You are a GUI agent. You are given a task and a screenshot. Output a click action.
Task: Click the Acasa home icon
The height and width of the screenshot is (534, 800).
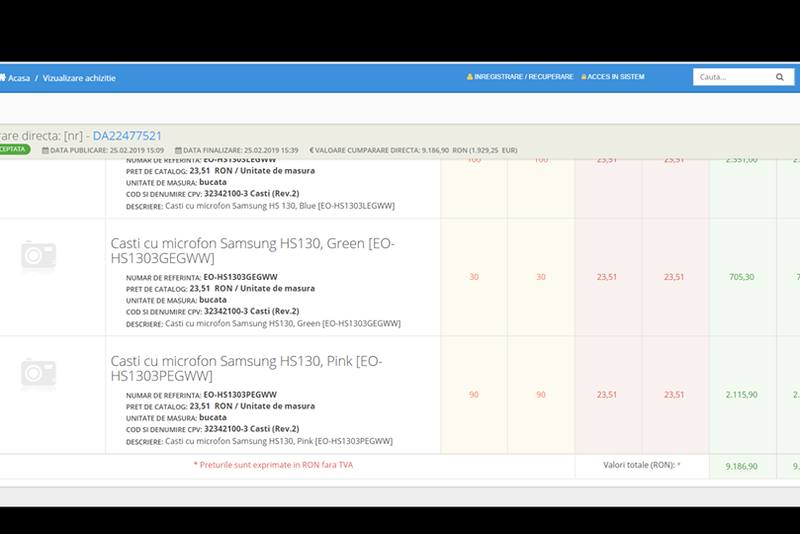pos(3,77)
